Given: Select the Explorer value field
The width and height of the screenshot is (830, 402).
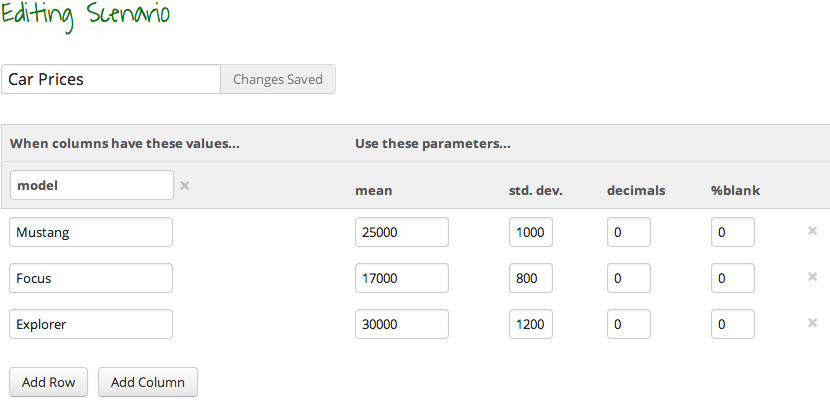Looking at the screenshot, I should click(x=91, y=324).
